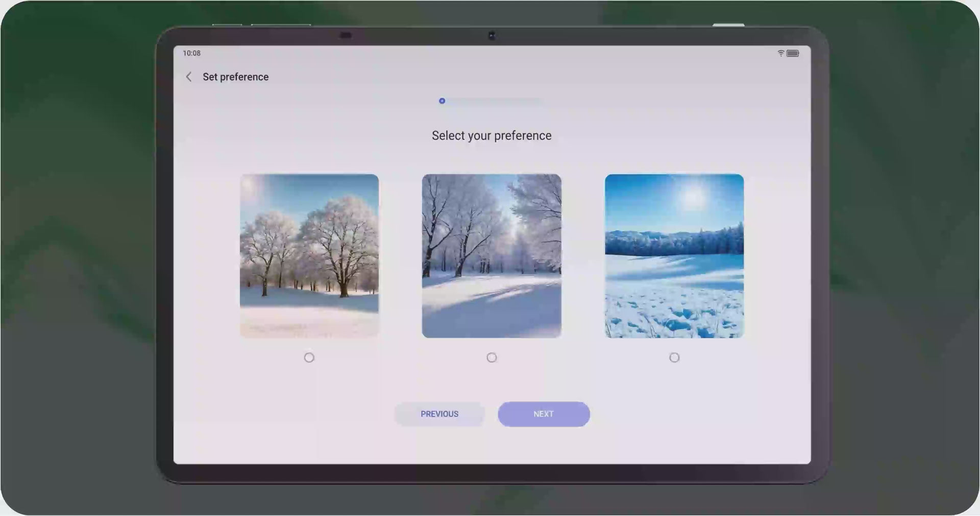Choose the frosted trees winter thumbnail
Image resolution: width=980 pixels, height=516 pixels.
coord(309,256)
